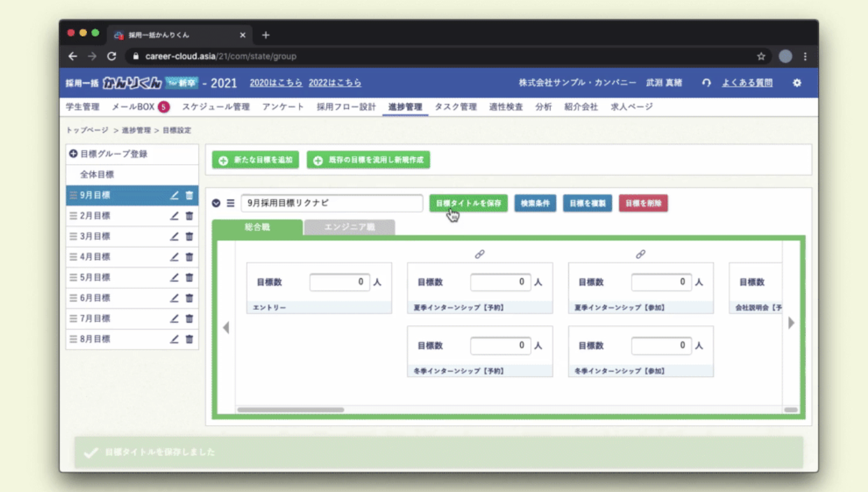This screenshot has width=868, height=492.
Task: Click trash icon in 5月目標 row
Action: 189,277
